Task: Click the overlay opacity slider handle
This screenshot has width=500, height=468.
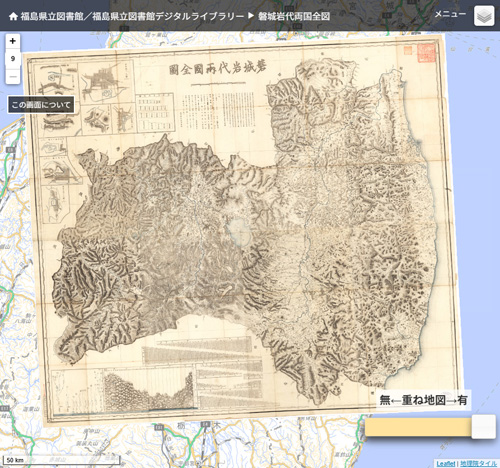Action: click(x=483, y=427)
